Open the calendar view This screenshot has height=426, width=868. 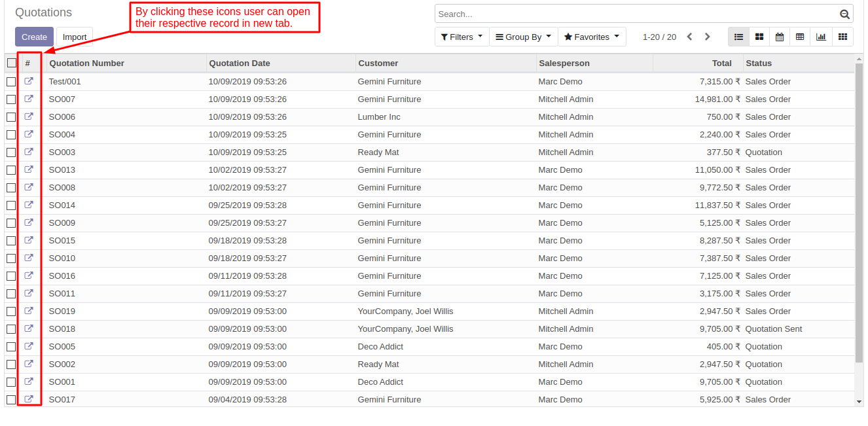(x=779, y=37)
